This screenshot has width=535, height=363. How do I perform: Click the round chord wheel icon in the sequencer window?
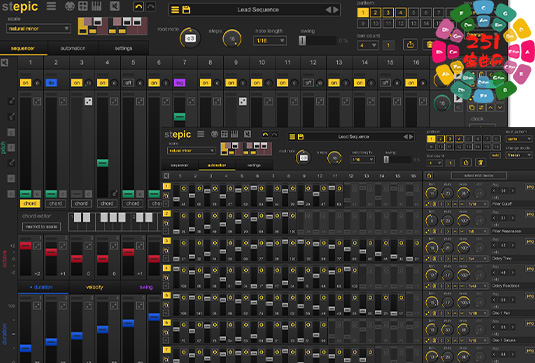tap(70, 6)
